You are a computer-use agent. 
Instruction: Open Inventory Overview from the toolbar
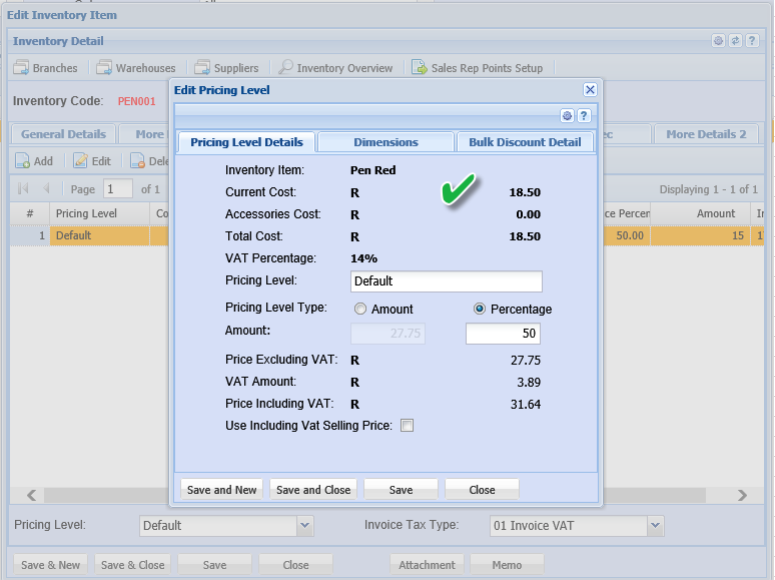pos(335,68)
